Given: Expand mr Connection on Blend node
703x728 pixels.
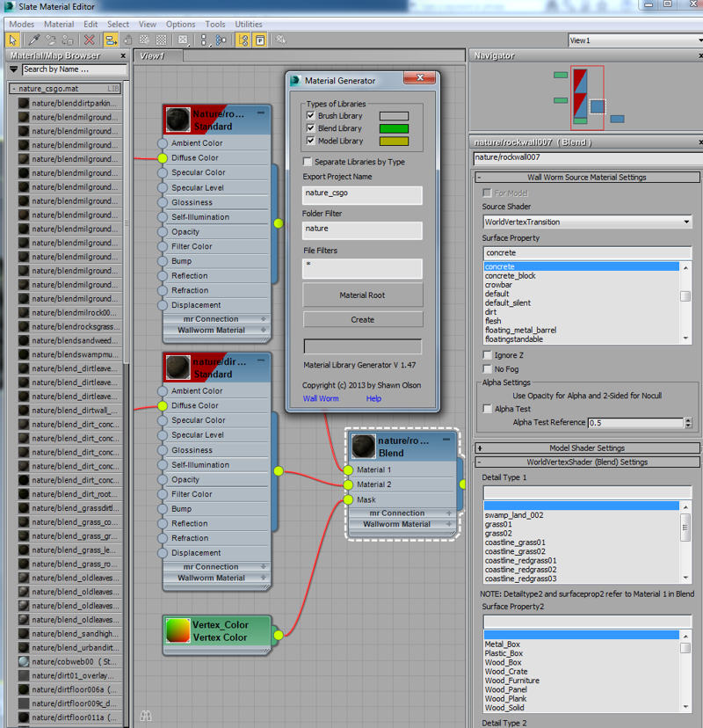Looking at the screenshot, I should point(449,513).
